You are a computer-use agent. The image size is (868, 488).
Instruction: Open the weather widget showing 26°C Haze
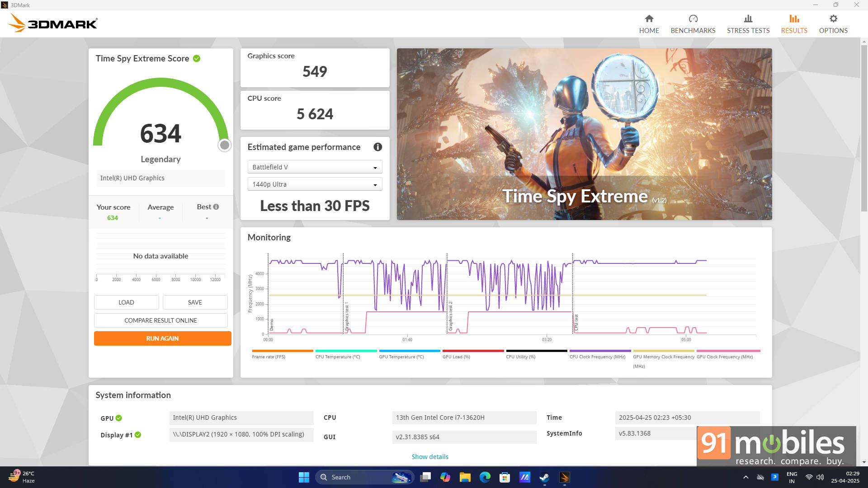[x=22, y=477]
